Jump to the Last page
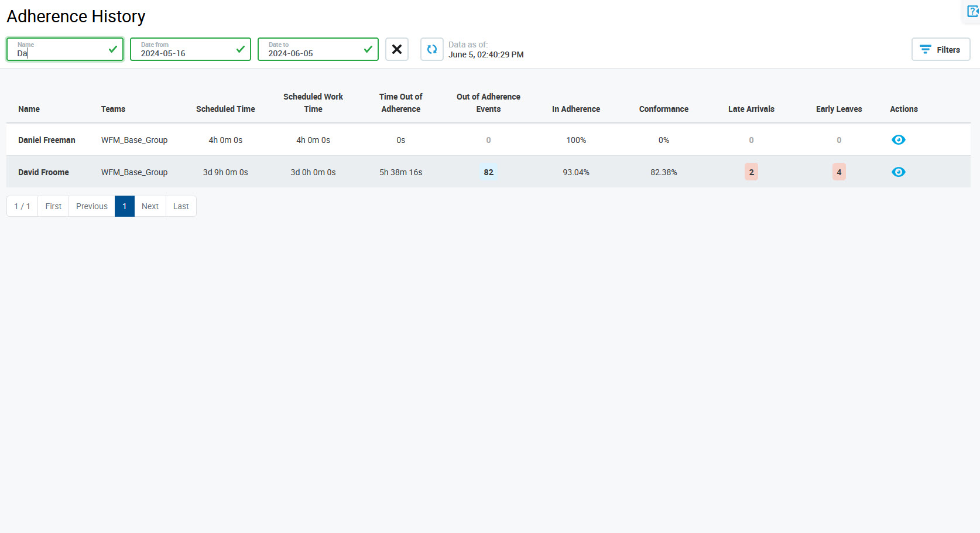The image size is (980, 533). [x=181, y=206]
